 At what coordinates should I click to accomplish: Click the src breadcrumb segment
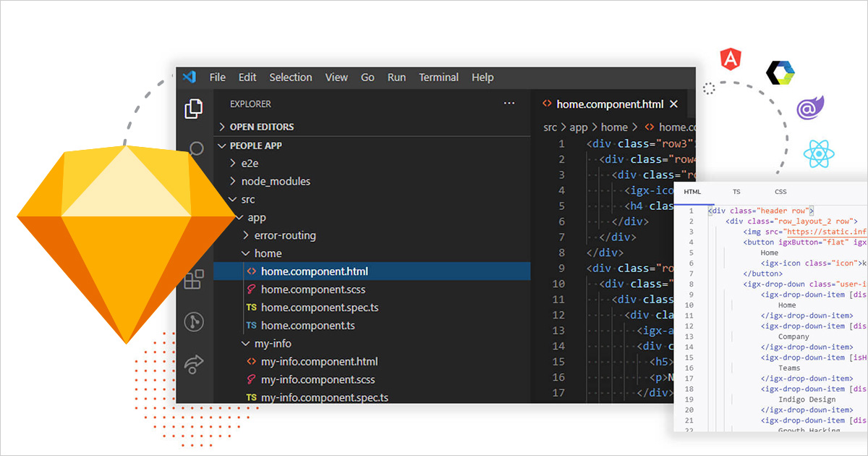550,127
